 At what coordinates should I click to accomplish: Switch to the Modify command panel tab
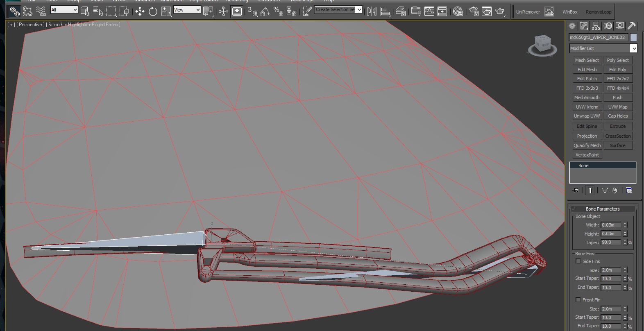click(584, 26)
